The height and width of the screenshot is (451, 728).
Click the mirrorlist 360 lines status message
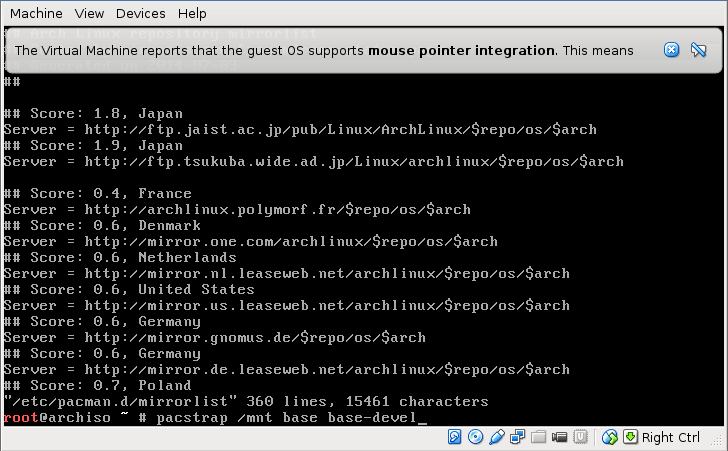(x=246, y=402)
